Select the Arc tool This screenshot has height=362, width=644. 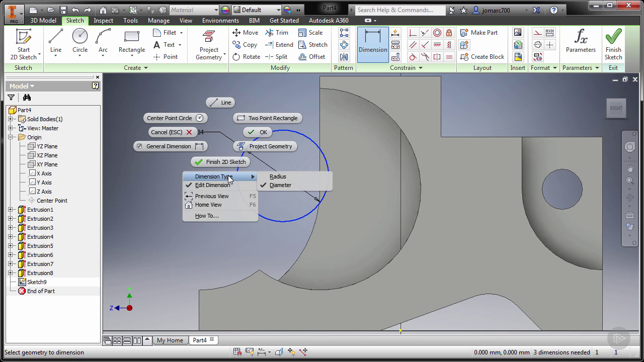(x=103, y=42)
